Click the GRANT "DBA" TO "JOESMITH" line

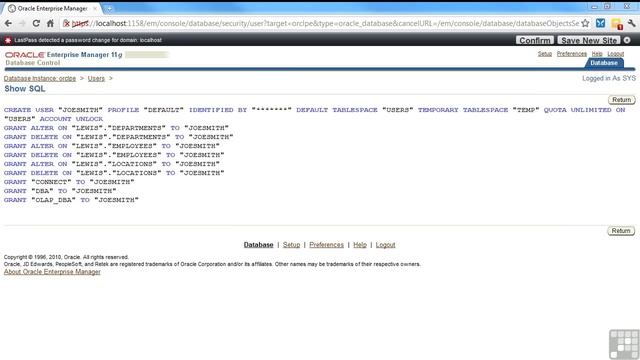click(x=60, y=191)
